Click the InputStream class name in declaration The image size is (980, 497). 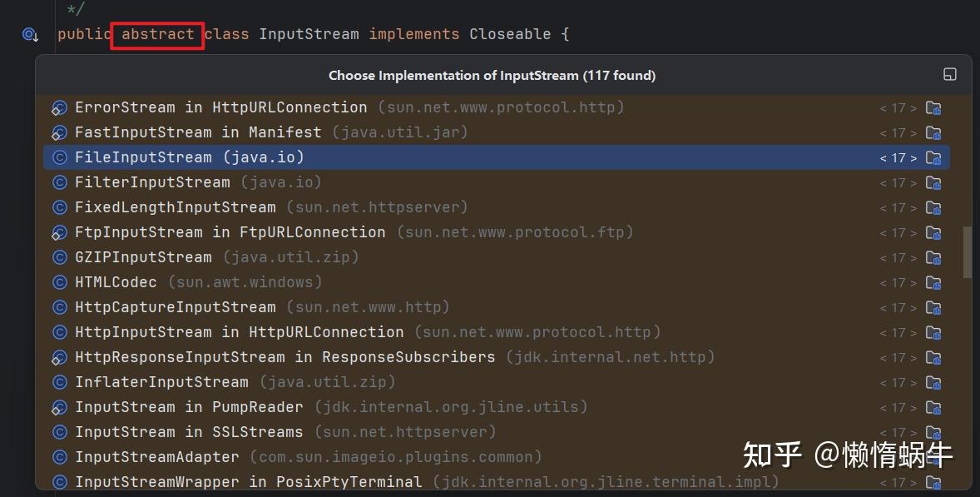pos(309,35)
